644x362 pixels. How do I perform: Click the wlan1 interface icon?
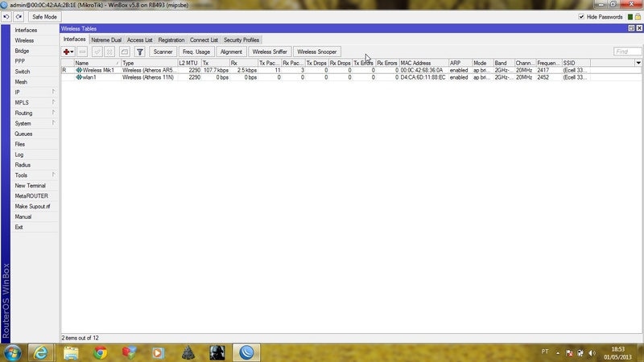(x=79, y=77)
